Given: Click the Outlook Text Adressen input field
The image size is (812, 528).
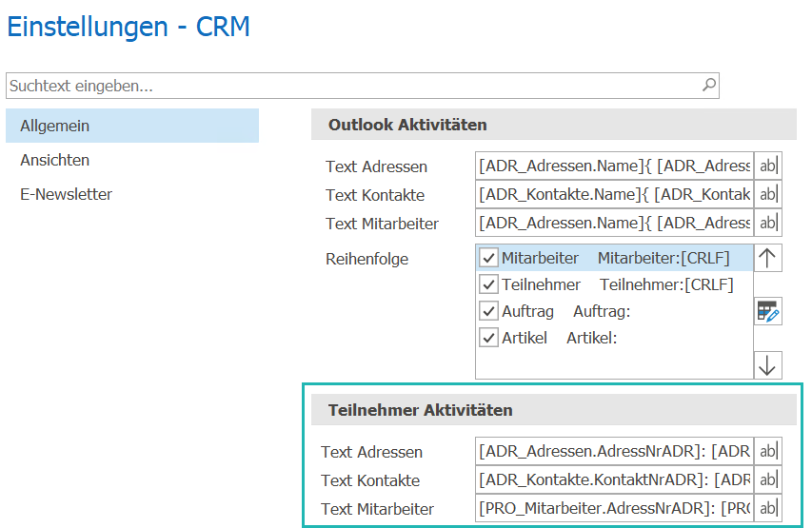Looking at the screenshot, I should point(614,166).
